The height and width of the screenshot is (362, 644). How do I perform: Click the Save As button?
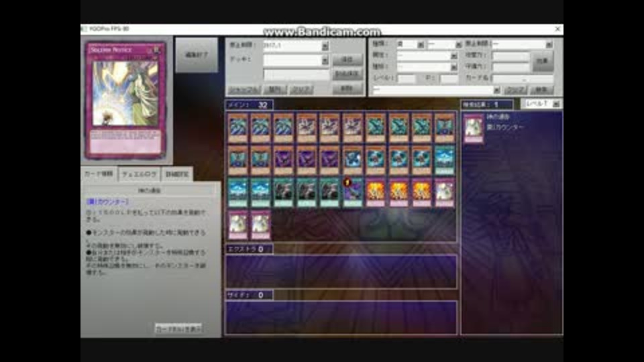[347, 74]
